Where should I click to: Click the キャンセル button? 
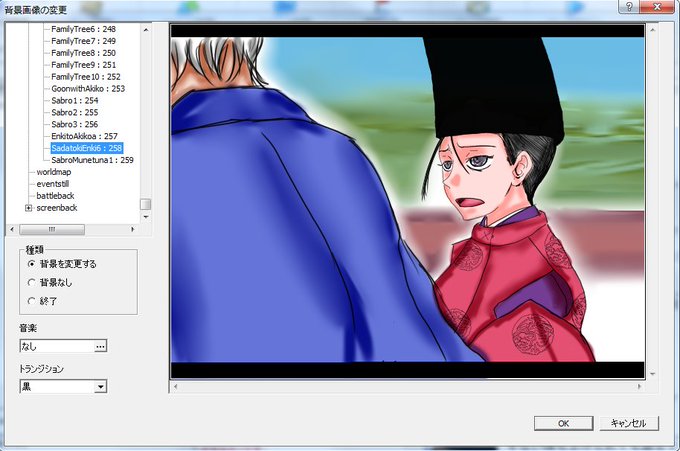click(x=629, y=423)
